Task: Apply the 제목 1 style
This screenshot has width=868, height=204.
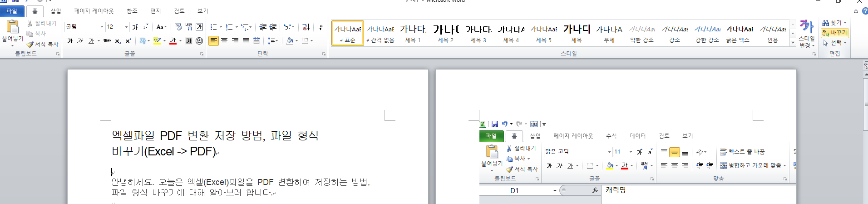Action: point(413,33)
